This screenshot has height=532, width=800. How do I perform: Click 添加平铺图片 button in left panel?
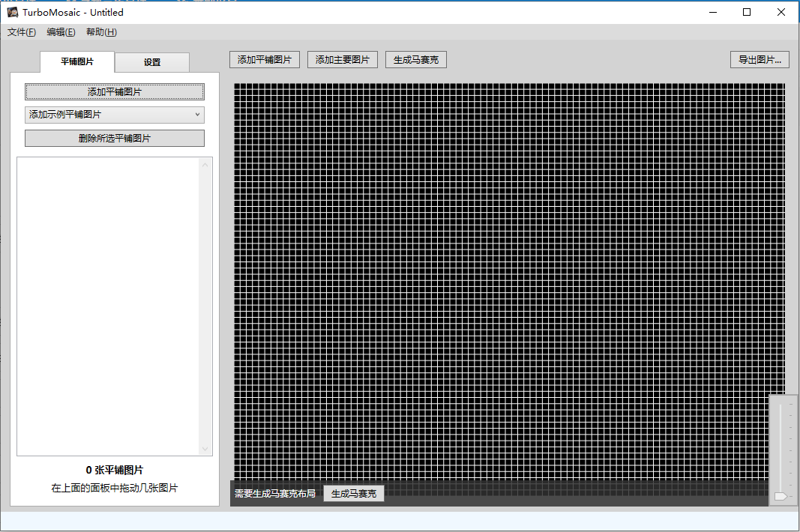pos(115,92)
